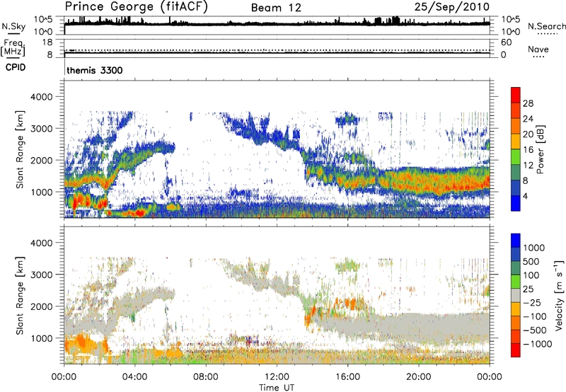Click the "20:00" time axis tick
The image size is (566, 392).
click(x=419, y=377)
